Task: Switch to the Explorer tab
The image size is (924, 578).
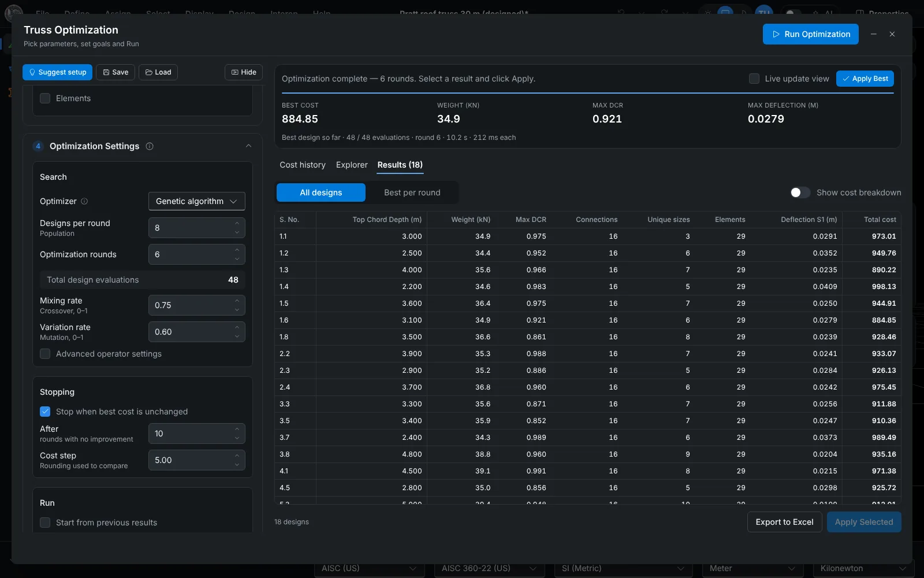Action: point(352,165)
